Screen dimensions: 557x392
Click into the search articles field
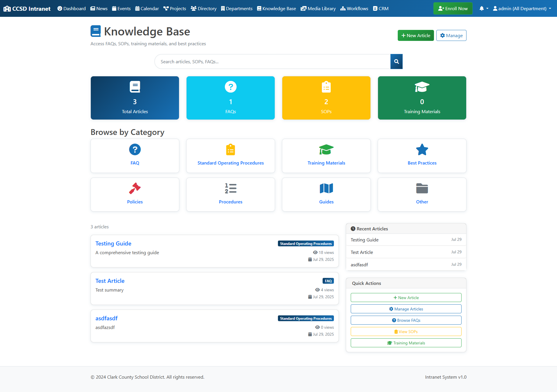coord(273,62)
